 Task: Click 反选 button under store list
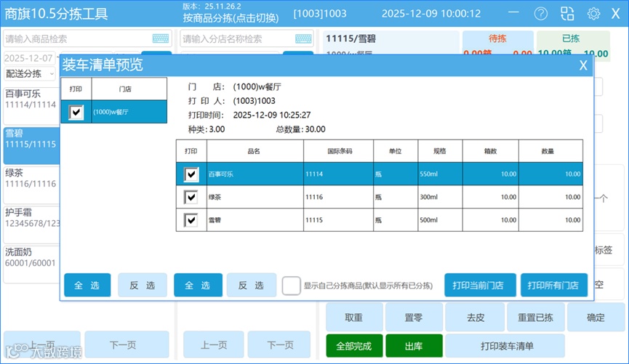point(143,285)
